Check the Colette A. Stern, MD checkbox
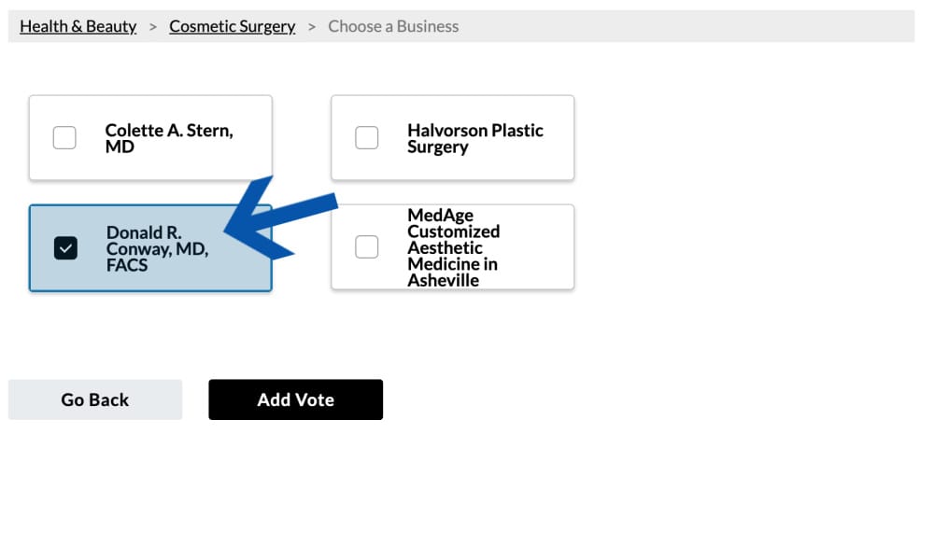 pos(64,137)
